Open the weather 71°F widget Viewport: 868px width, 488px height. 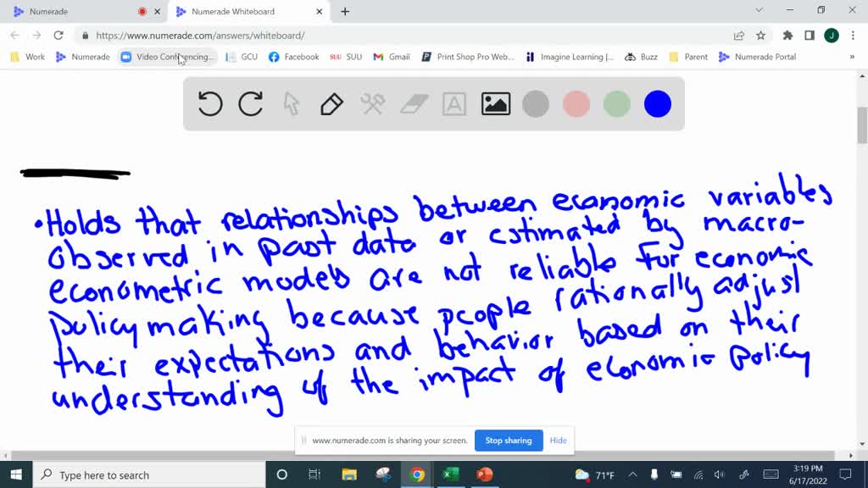595,474
